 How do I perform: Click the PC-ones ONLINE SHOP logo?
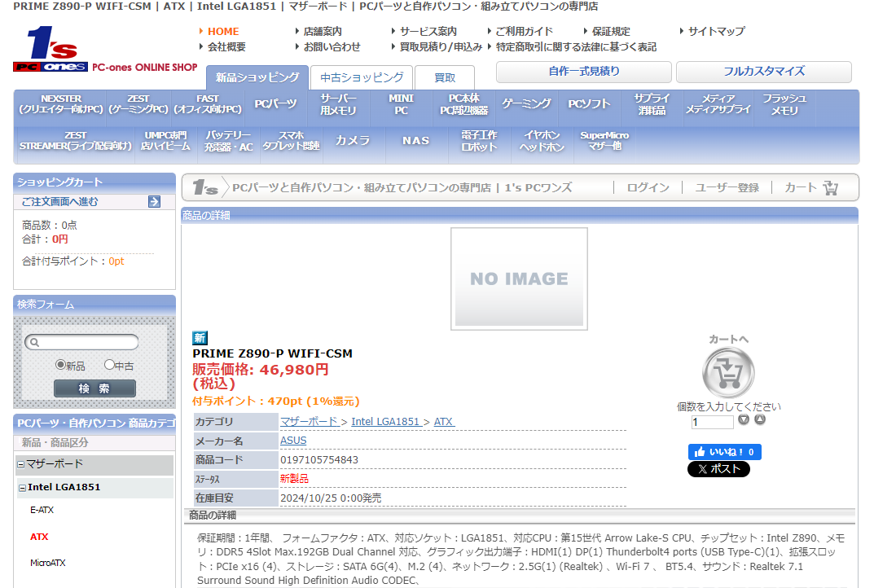point(105,50)
